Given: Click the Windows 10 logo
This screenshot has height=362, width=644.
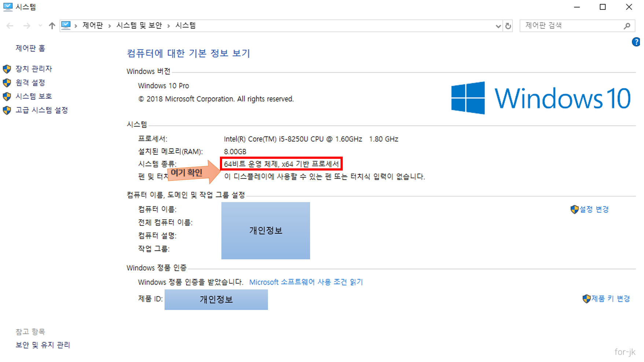Looking at the screenshot, I should (541, 98).
